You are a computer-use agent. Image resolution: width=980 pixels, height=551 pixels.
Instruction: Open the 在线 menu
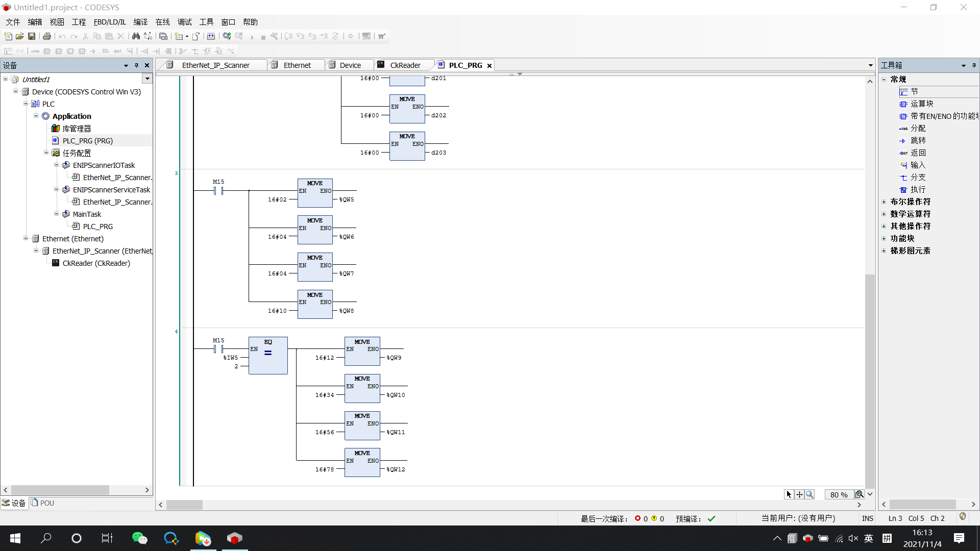click(x=162, y=22)
